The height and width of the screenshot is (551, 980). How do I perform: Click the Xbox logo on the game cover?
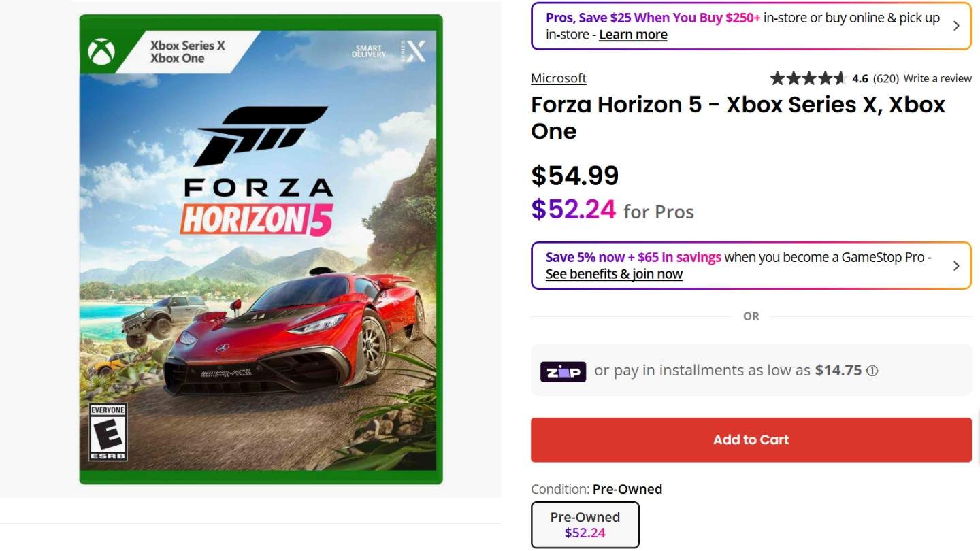(x=101, y=52)
